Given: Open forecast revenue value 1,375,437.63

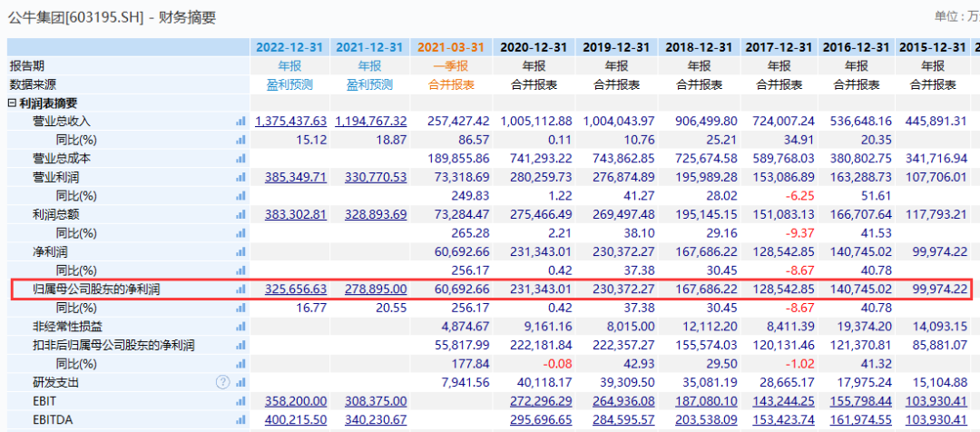Looking at the screenshot, I should [x=290, y=122].
